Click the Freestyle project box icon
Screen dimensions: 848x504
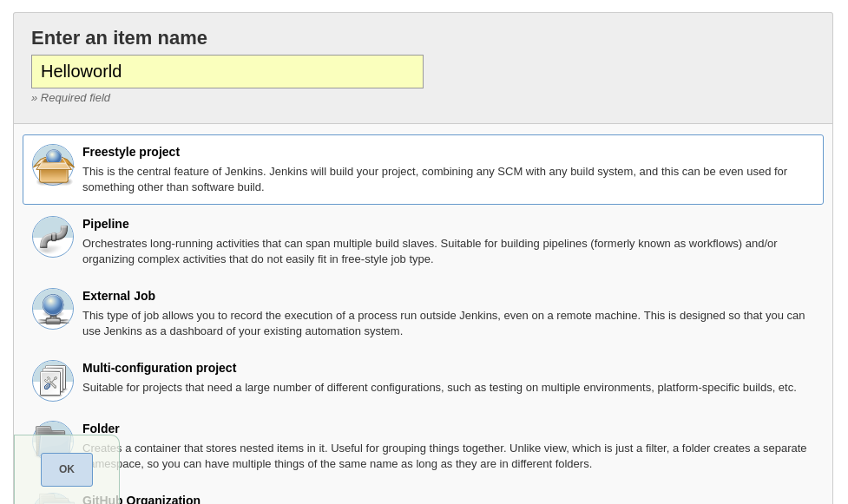point(53,165)
